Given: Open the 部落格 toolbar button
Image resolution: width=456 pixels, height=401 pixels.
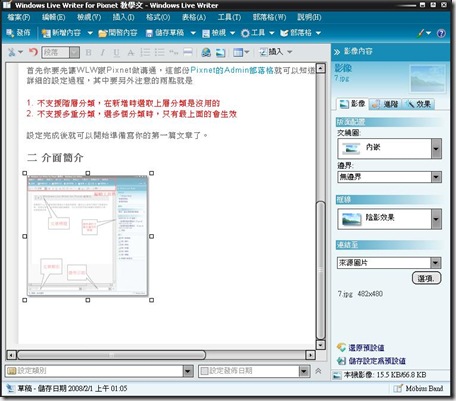Looking at the screenshot, I should click(x=300, y=33).
